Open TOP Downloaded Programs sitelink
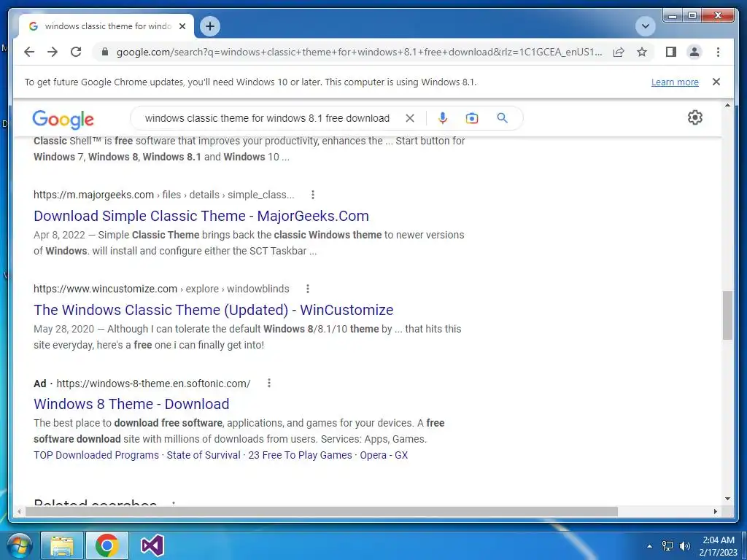Viewport: 747px width, 560px height. 96,455
